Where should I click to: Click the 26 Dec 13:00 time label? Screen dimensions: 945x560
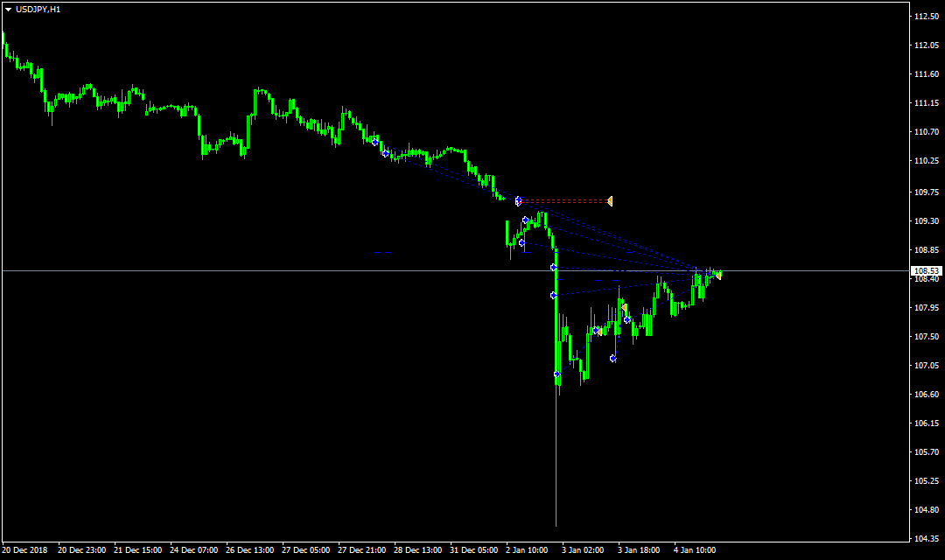(x=250, y=550)
